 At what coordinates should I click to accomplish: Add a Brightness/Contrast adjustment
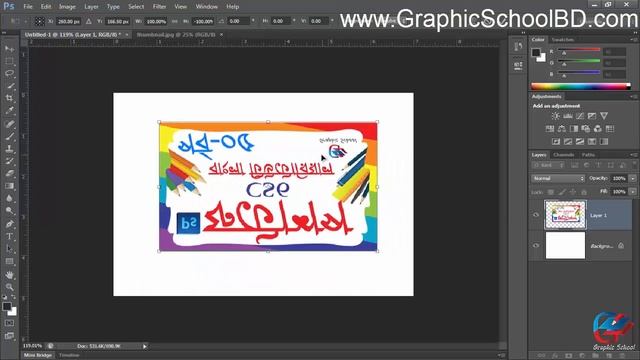point(556,116)
